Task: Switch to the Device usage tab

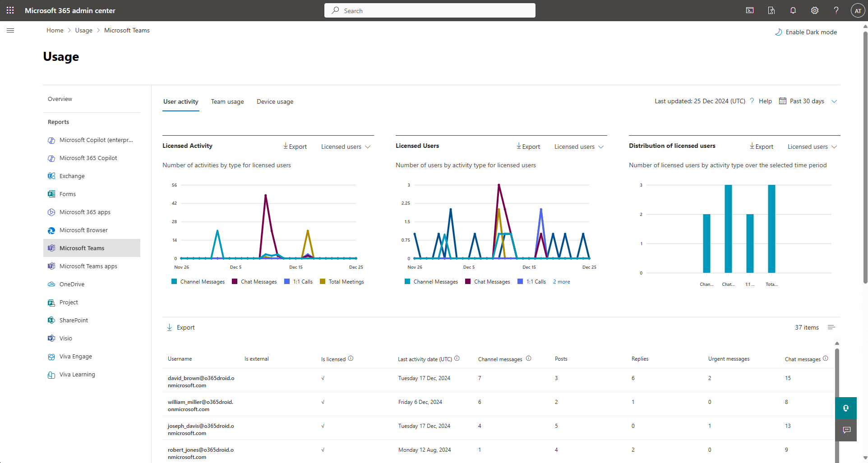Action: (x=274, y=101)
